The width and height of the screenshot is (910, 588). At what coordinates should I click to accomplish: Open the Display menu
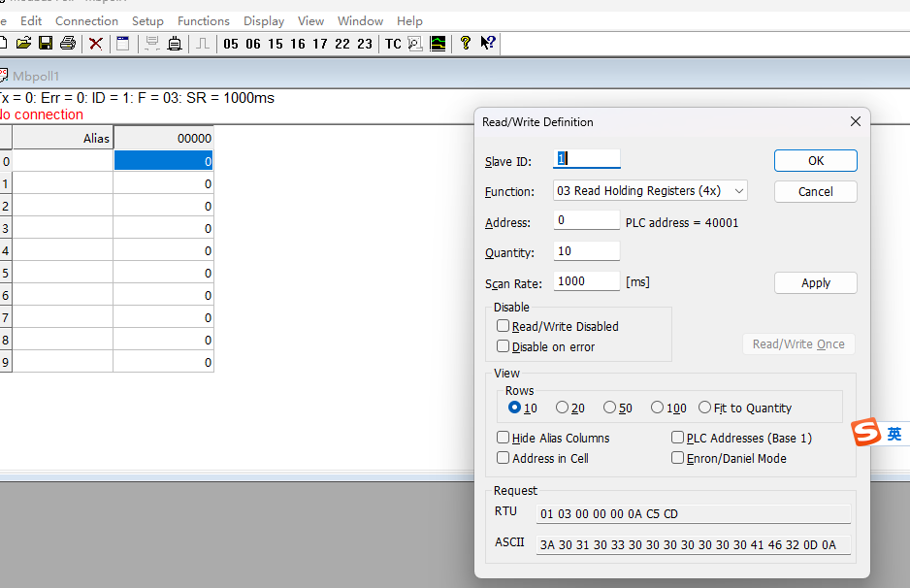pos(264,20)
